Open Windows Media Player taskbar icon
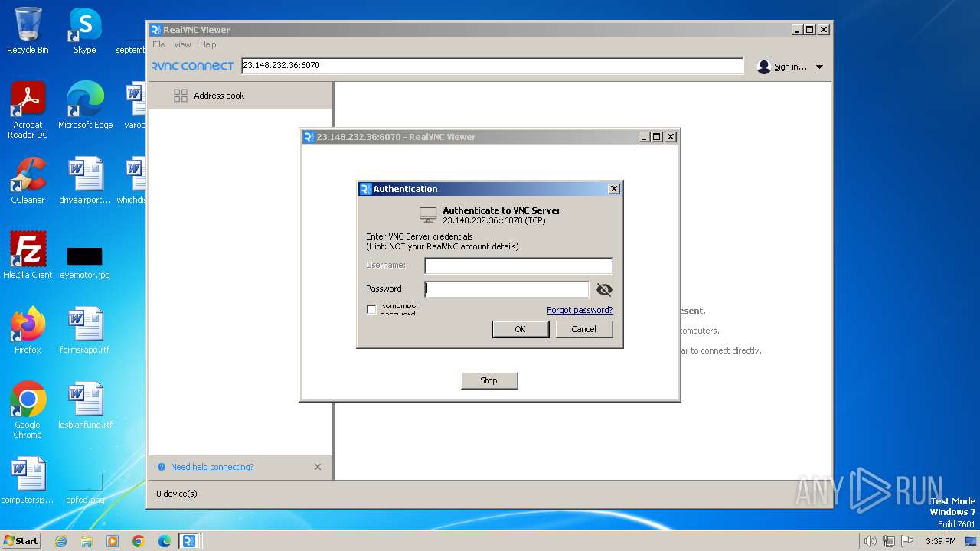Viewport: 980px width, 551px height. click(113, 541)
